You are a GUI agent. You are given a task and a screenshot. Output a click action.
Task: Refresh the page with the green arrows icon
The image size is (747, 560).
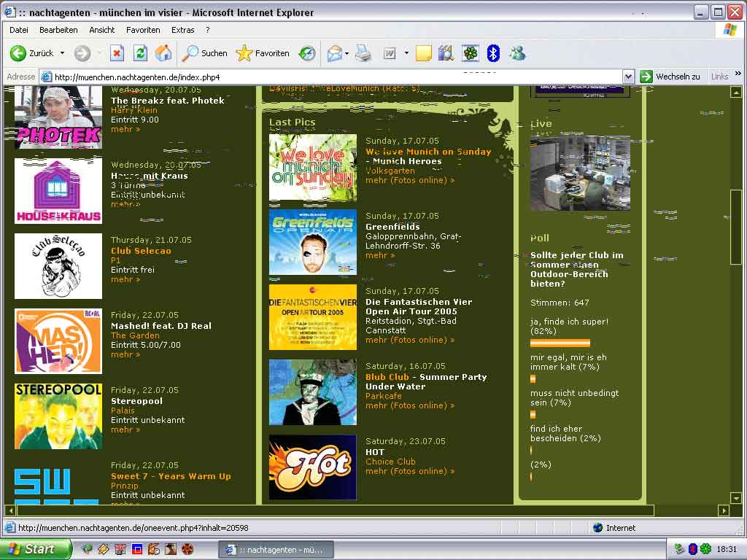140,53
